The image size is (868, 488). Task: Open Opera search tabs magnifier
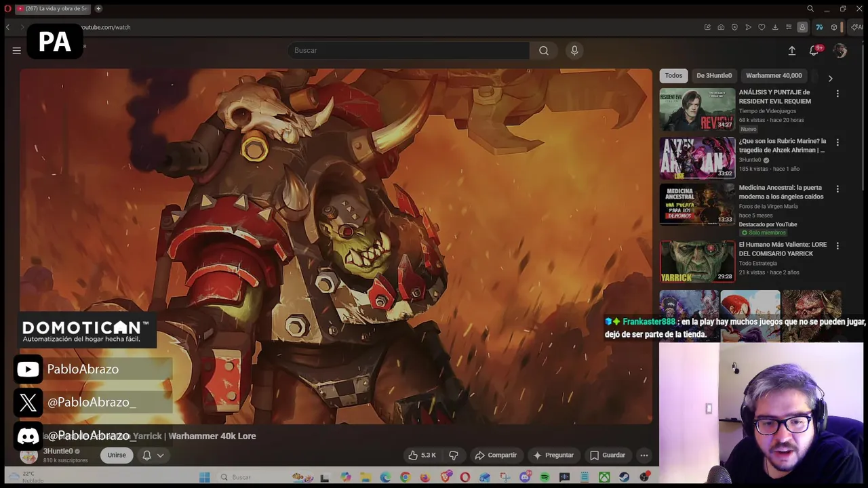[810, 9]
